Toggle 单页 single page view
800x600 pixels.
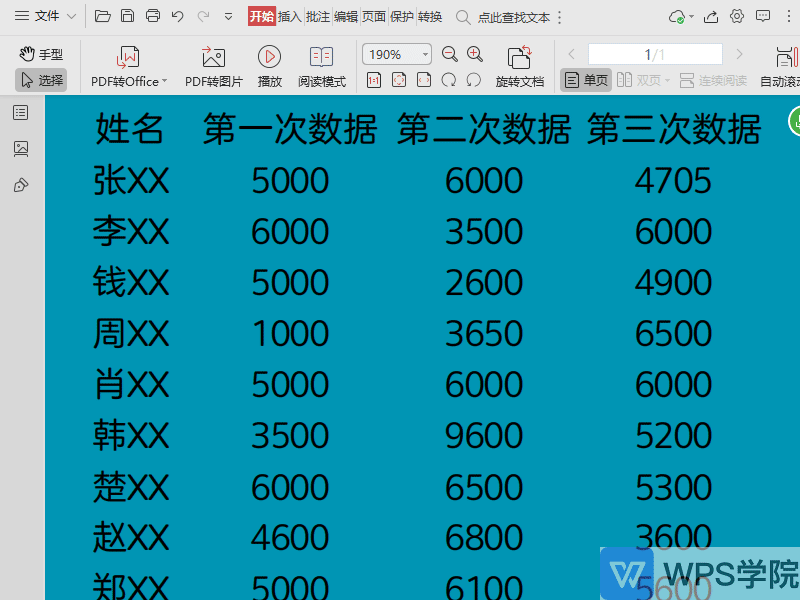pos(585,79)
